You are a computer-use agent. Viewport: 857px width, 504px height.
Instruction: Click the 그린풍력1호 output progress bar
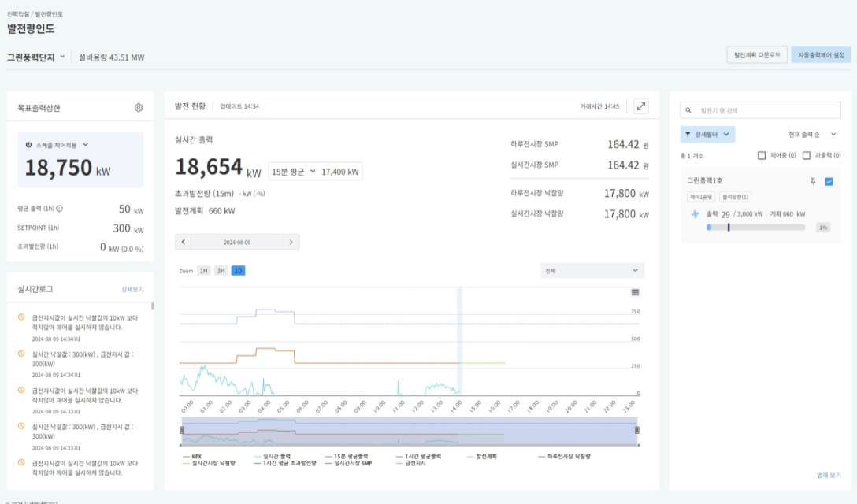(756, 228)
